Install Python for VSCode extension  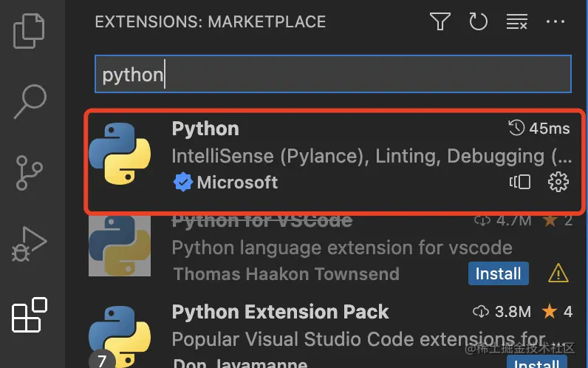[x=498, y=273]
